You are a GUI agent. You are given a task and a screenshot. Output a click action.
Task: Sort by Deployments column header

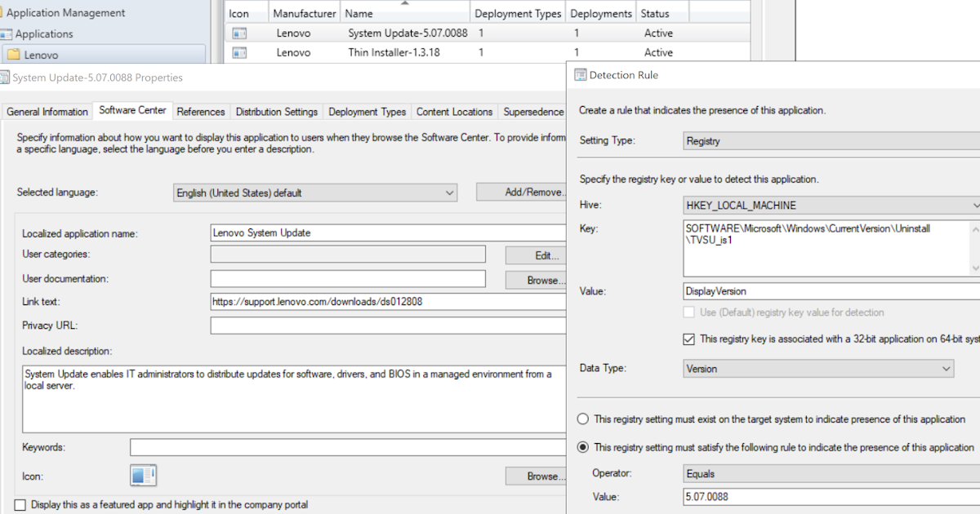coord(601,13)
